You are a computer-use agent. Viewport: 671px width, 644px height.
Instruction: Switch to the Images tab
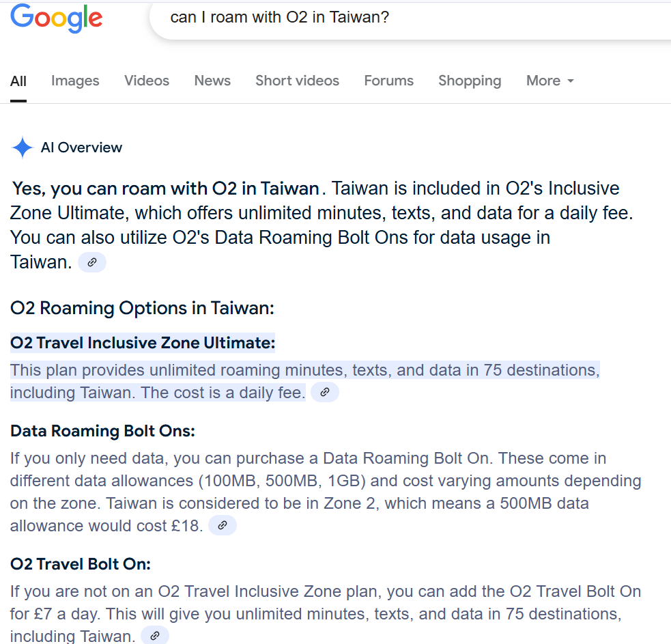click(75, 81)
